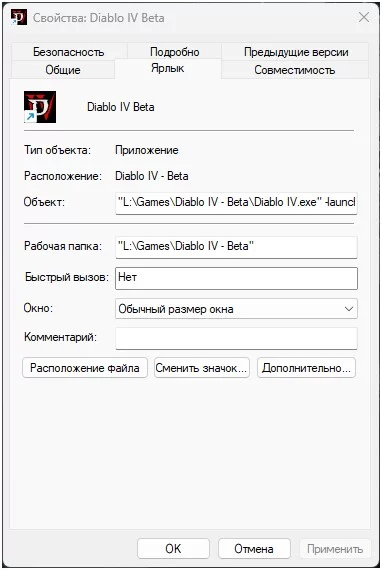Click the Приложение object type value
The height and width of the screenshot is (570, 382).
coord(147,150)
